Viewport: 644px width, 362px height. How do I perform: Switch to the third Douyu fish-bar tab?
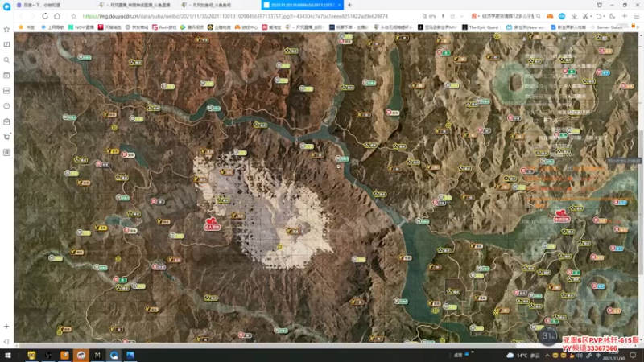pyautogui.click(x=220, y=5)
